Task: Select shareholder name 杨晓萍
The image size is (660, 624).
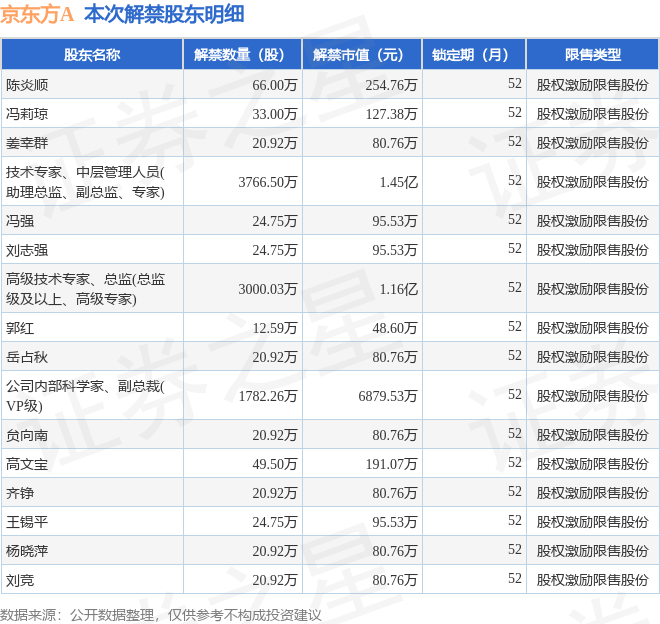Action: 27,551
